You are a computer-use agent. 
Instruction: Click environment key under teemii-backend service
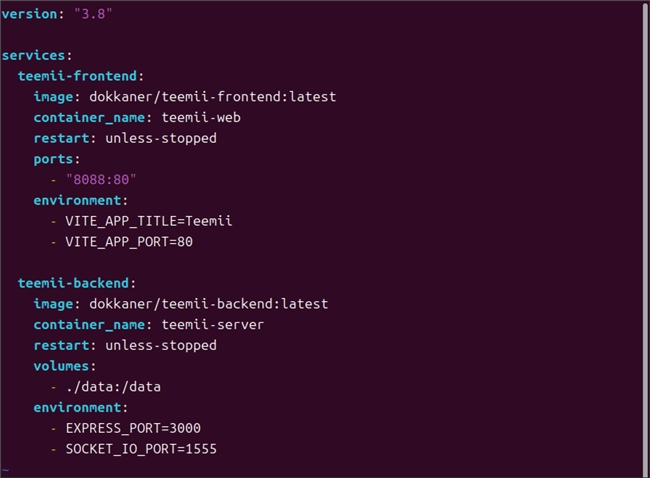[78, 407]
